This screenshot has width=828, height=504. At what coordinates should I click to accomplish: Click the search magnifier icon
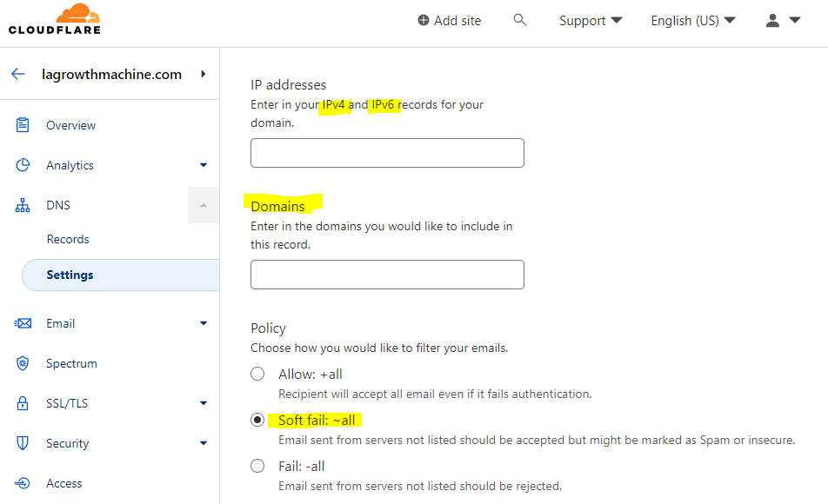[520, 20]
